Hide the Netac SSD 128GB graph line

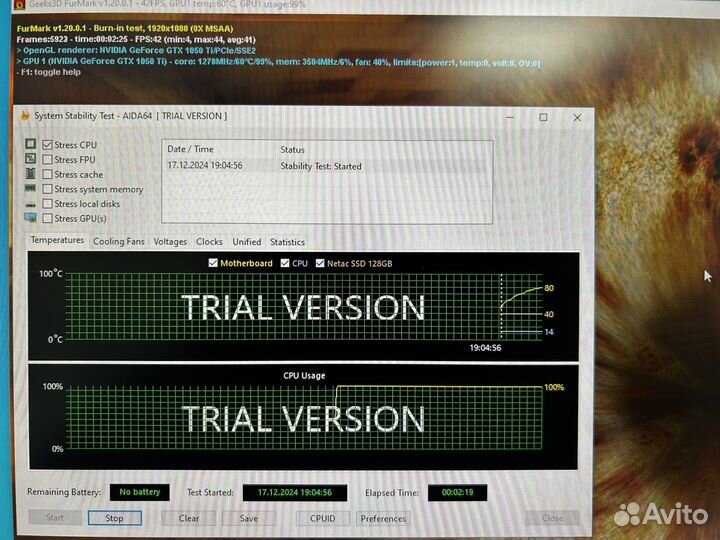[320, 263]
